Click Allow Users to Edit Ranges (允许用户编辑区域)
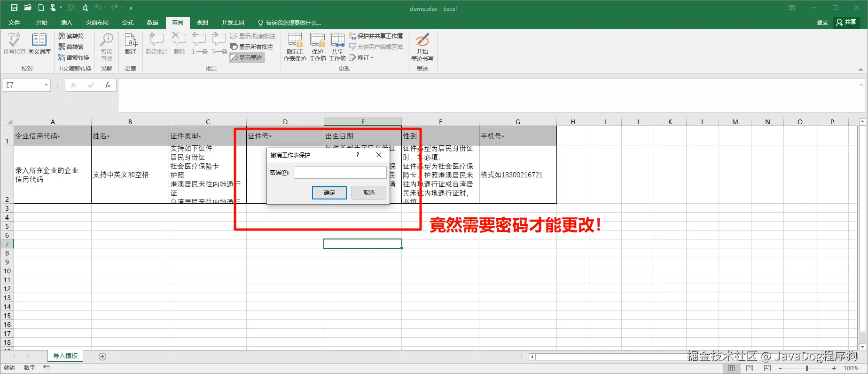The height and width of the screenshot is (374, 868). (x=376, y=47)
